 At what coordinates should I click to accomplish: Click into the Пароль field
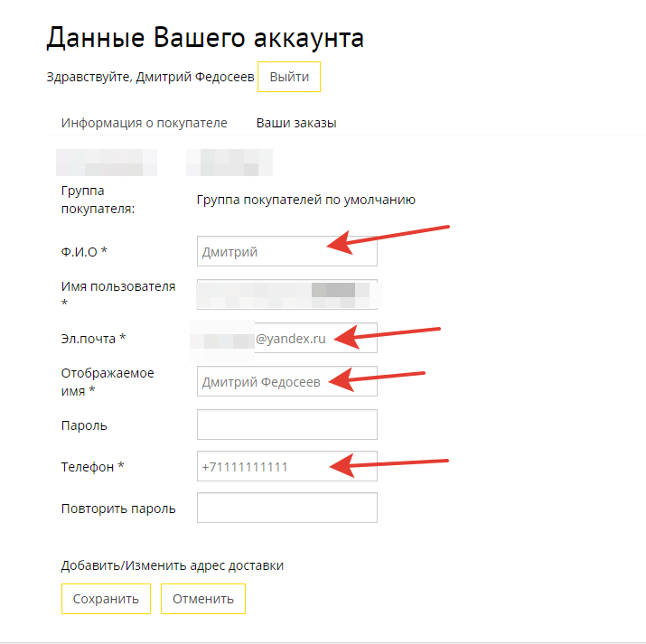[287, 425]
